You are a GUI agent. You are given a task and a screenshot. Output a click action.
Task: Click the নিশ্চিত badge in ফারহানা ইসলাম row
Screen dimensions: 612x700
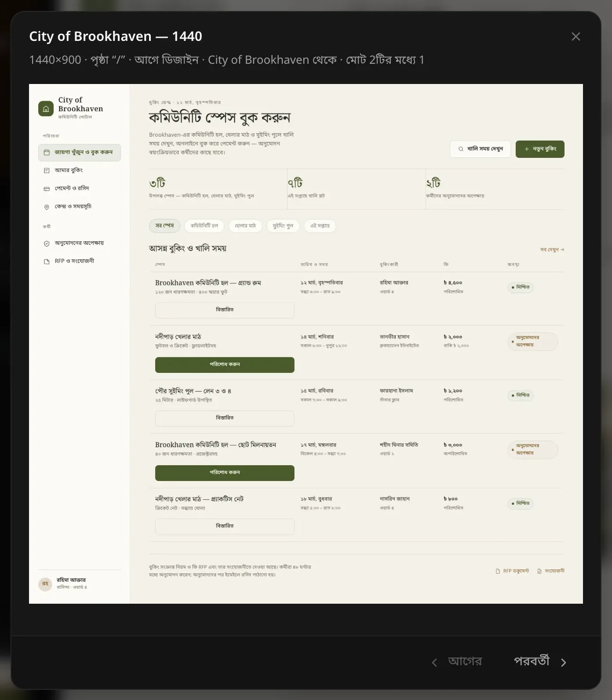(x=521, y=396)
